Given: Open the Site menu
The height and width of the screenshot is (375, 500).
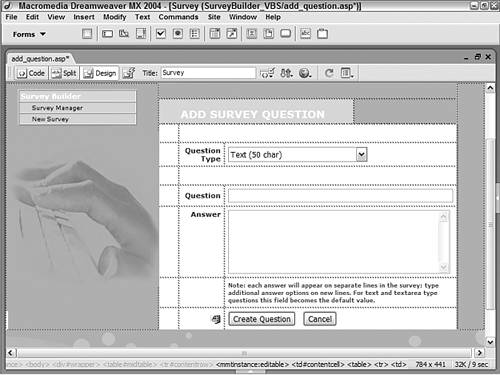Looking at the screenshot, I should pyautogui.click(x=214, y=17).
